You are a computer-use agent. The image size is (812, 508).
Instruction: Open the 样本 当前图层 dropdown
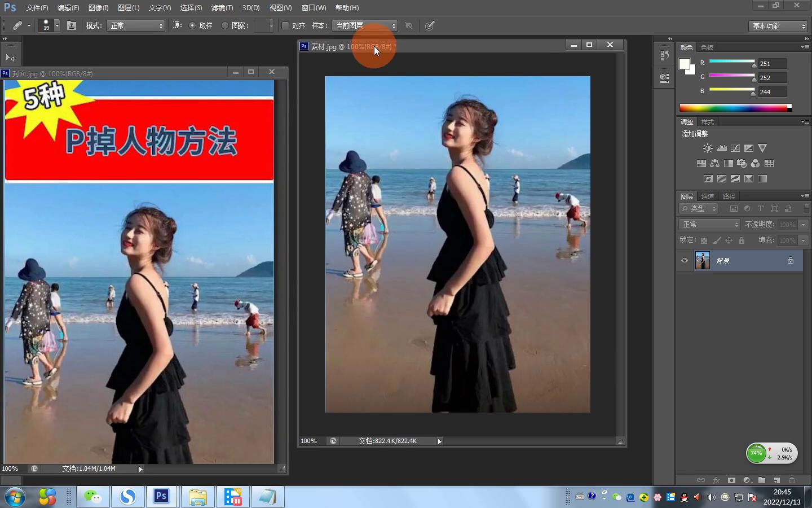pos(365,26)
